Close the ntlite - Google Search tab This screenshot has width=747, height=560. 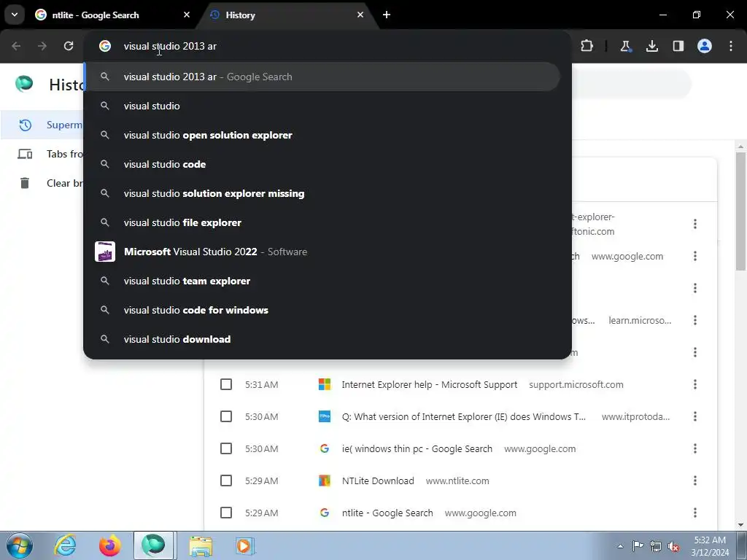[187, 15]
